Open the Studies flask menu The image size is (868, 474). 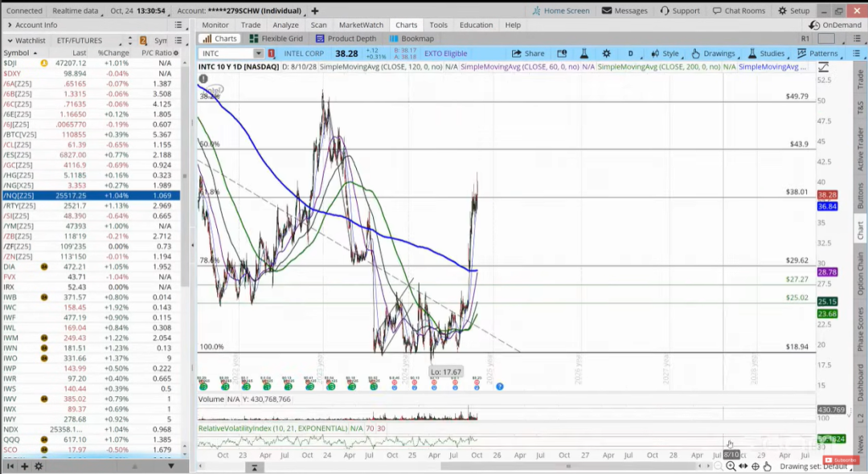766,54
